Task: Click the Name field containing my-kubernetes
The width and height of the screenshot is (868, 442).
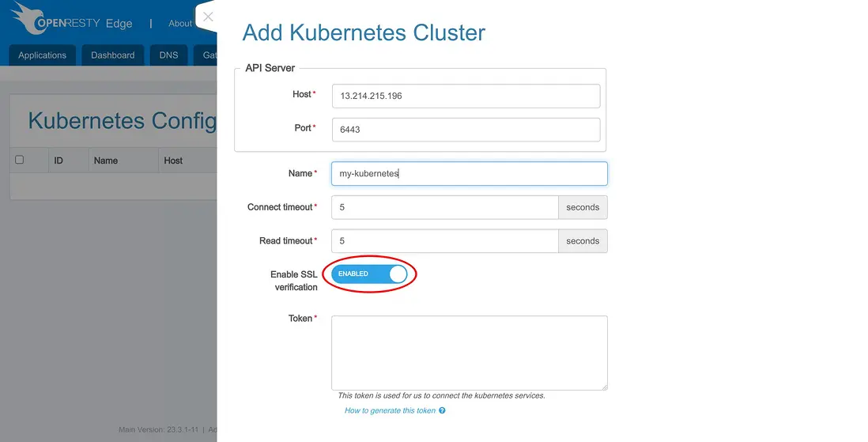Action: point(469,174)
